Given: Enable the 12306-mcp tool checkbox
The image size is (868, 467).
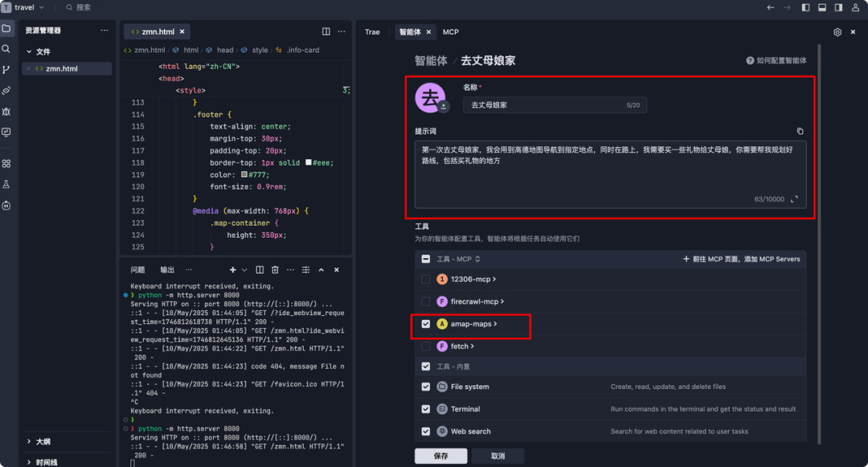Looking at the screenshot, I should [x=426, y=280].
